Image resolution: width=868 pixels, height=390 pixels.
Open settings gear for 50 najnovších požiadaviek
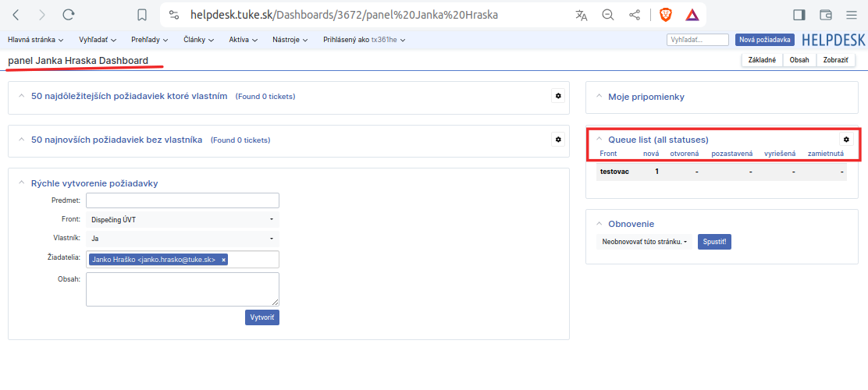(558, 140)
